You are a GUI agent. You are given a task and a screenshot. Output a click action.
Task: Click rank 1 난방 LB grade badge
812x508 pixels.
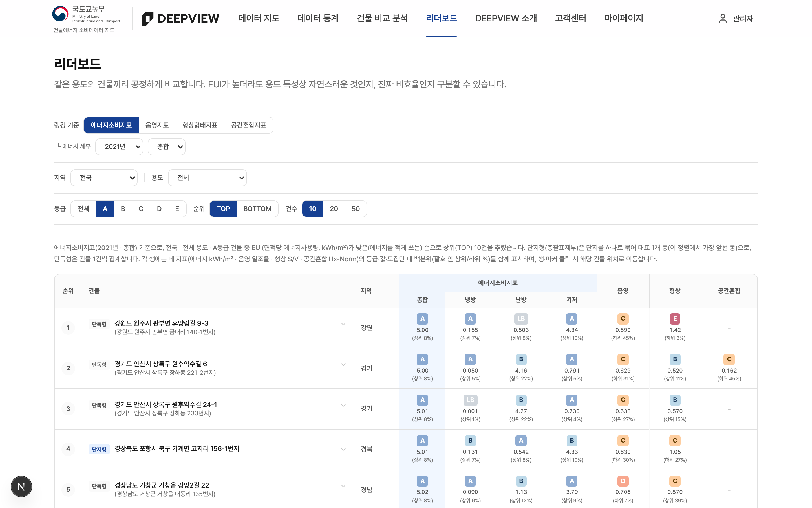pos(521,319)
